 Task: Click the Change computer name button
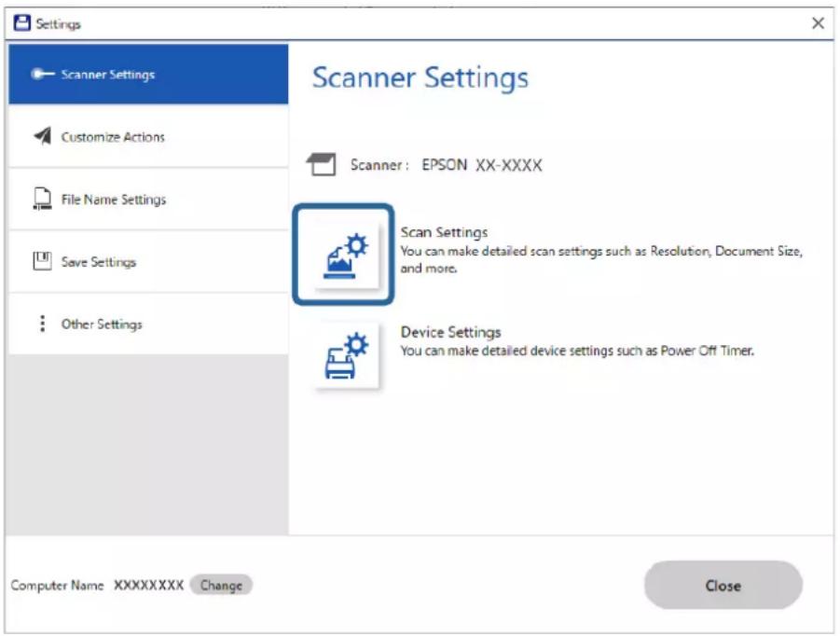pyautogui.click(x=221, y=585)
